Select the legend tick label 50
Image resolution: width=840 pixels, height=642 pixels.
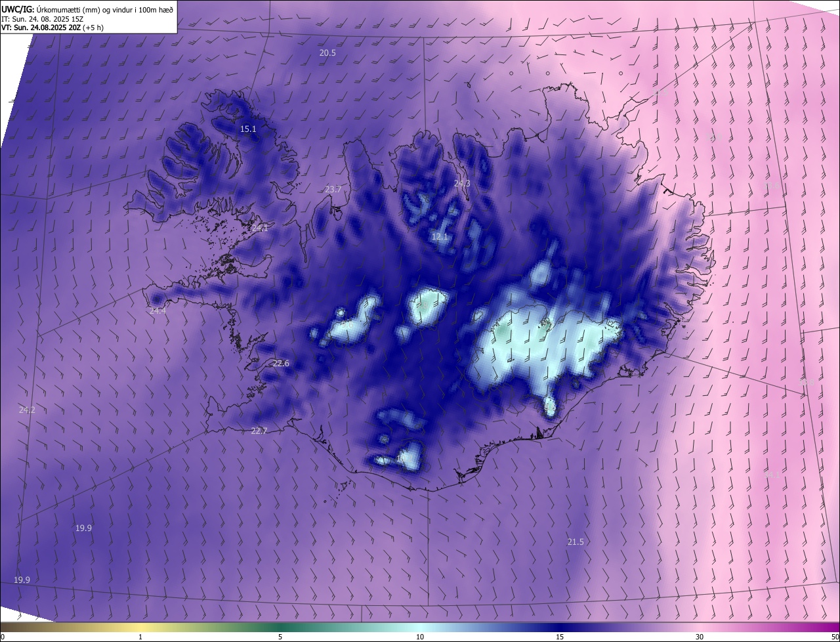coord(835,637)
